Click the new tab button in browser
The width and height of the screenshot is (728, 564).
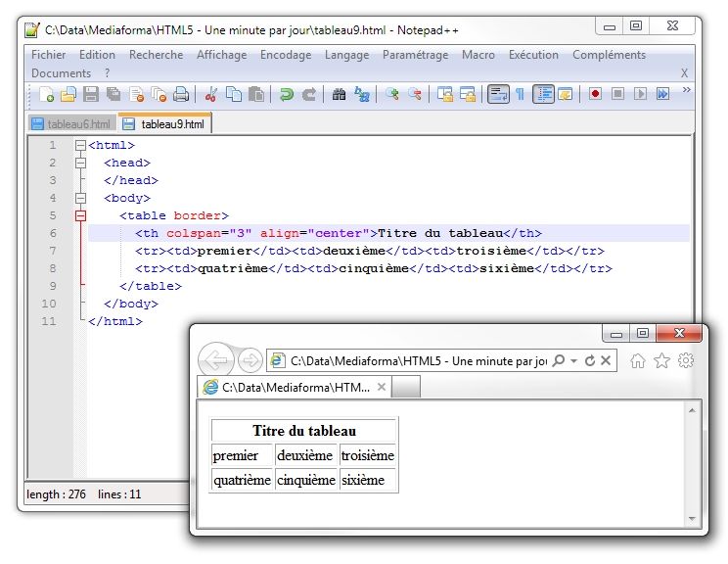pos(406,388)
